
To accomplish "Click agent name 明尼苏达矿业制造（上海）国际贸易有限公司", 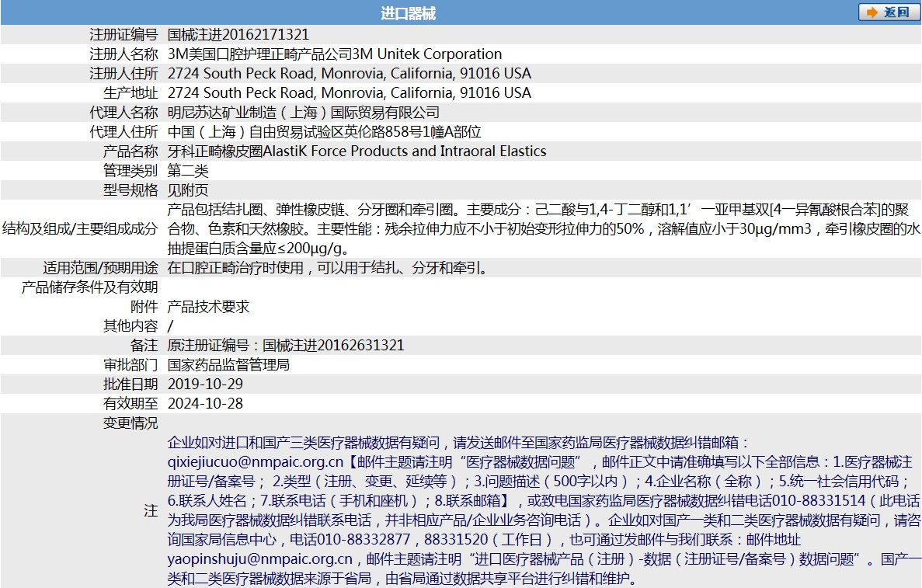I will tap(304, 113).
